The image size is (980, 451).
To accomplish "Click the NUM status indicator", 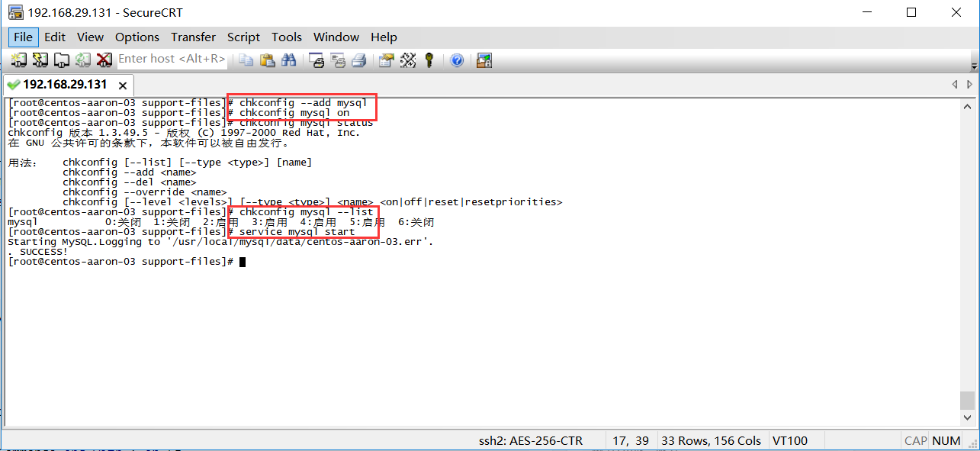I will pyautogui.click(x=946, y=440).
